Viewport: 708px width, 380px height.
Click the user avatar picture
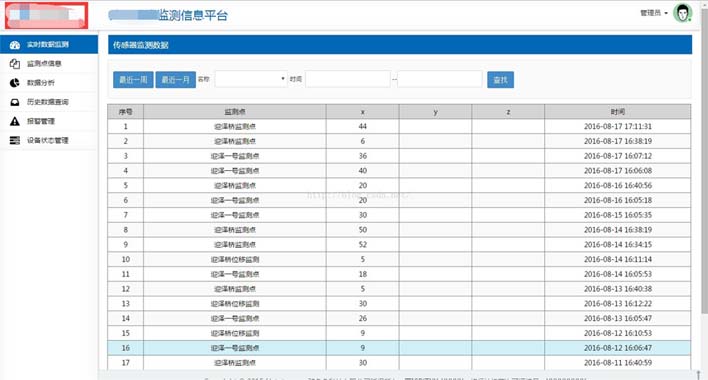682,13
